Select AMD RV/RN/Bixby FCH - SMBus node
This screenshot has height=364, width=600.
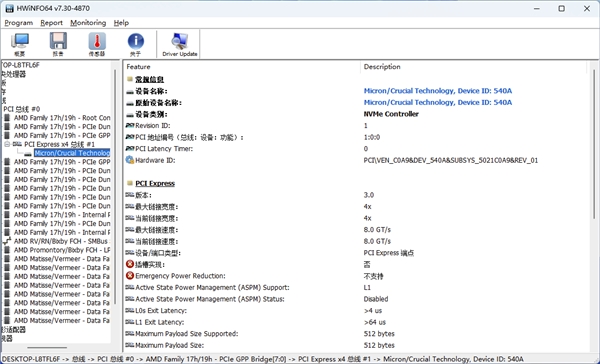(62, 241)
